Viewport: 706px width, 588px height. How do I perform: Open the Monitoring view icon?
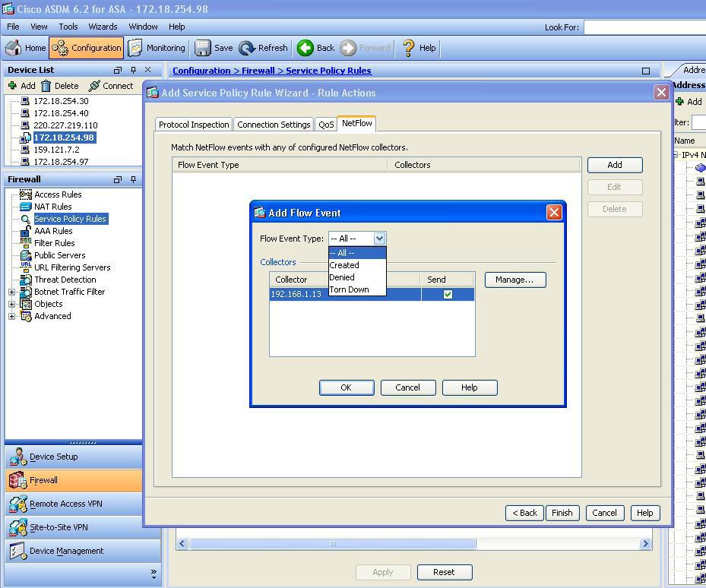(135, 48)
